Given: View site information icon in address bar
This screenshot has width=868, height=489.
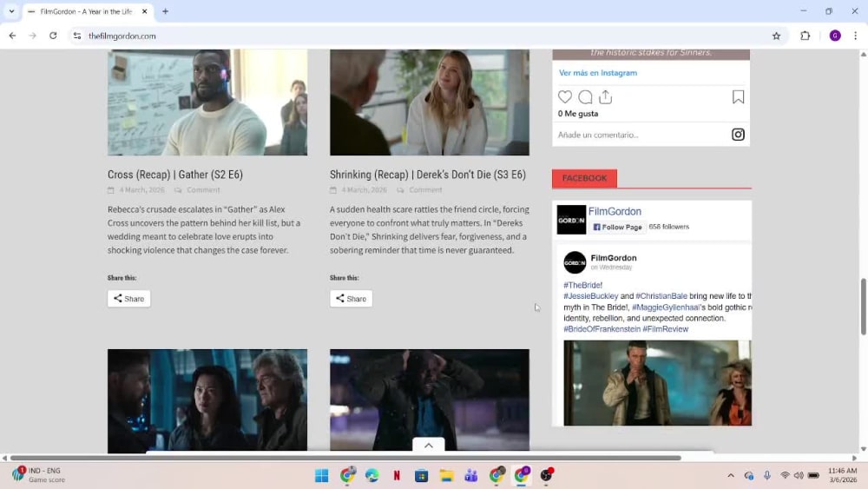Looking at the screenshot, I should 77,36.
